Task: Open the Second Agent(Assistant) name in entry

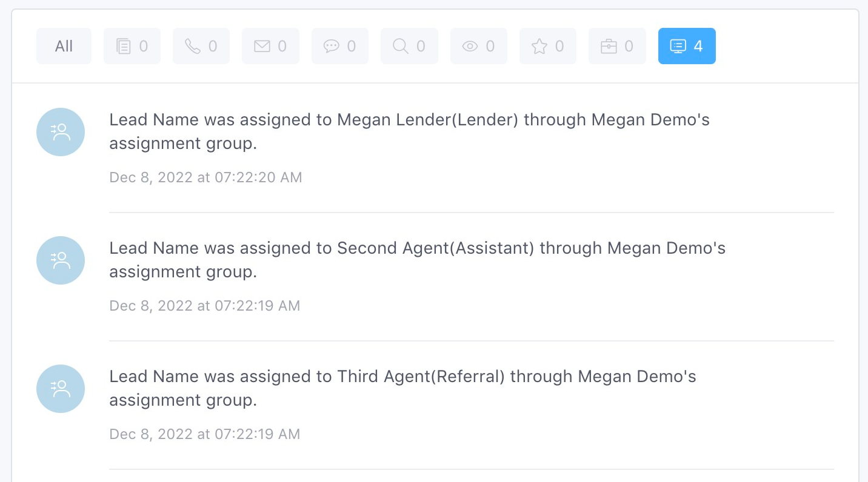Action: click(x=436, y=248)
